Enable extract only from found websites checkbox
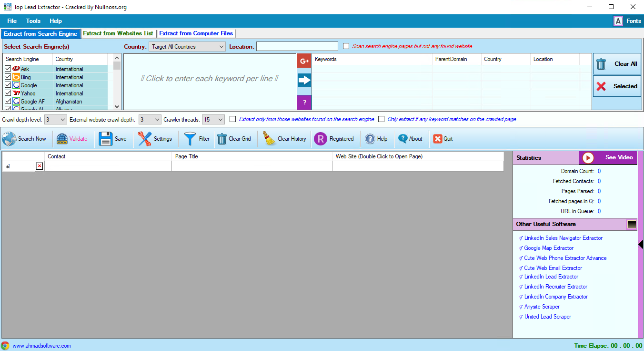The image size is (644, 351). click(x=232, y=119)
